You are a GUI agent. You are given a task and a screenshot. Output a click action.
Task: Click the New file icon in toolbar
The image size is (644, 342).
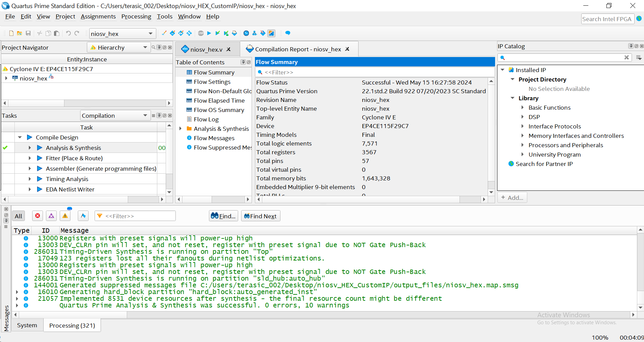[x=11, y=33]
